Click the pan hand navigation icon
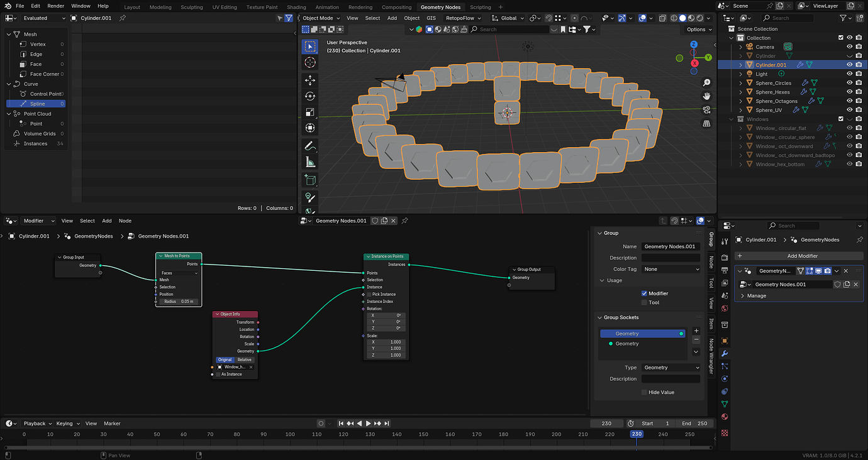The width and height of the screenshot is (868, 460). point(706,96)
